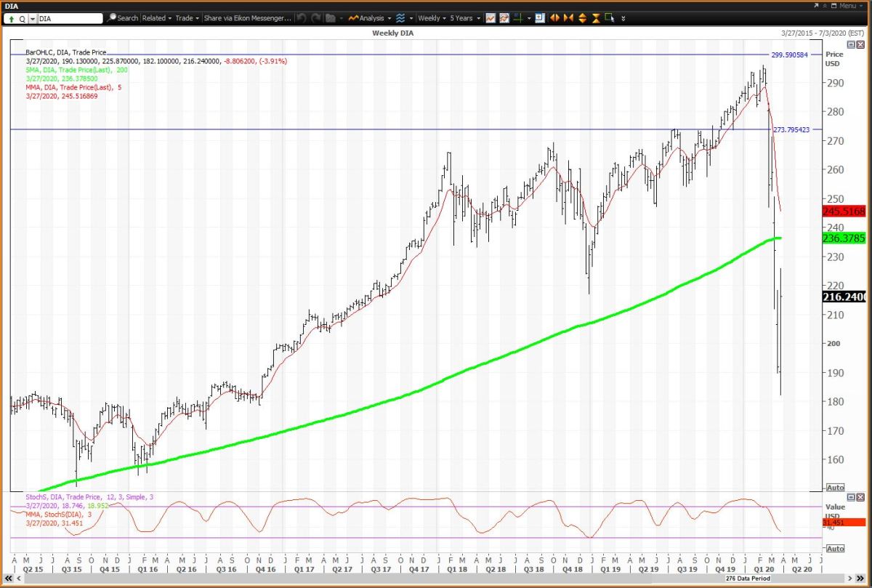Click the collapse double-chevron near Menu
This screenshot has height=588, width=872.
825,6
